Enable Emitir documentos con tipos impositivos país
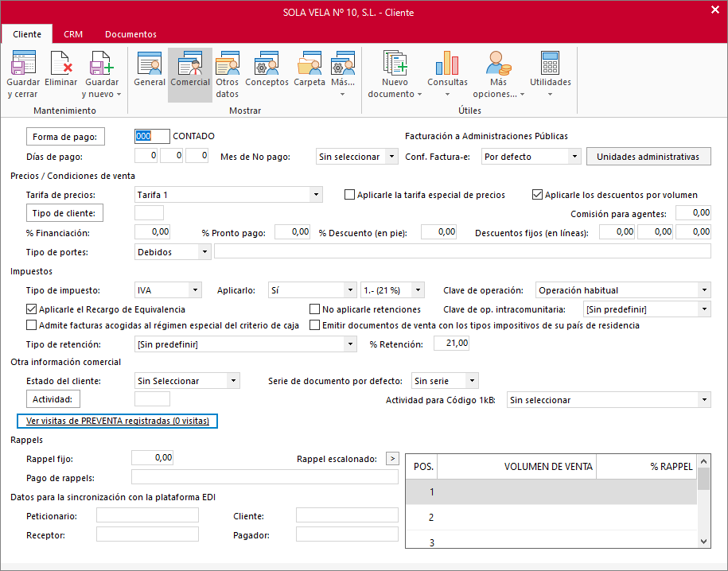This screenshot has width=728, height=571. click(x=315, y=325)
